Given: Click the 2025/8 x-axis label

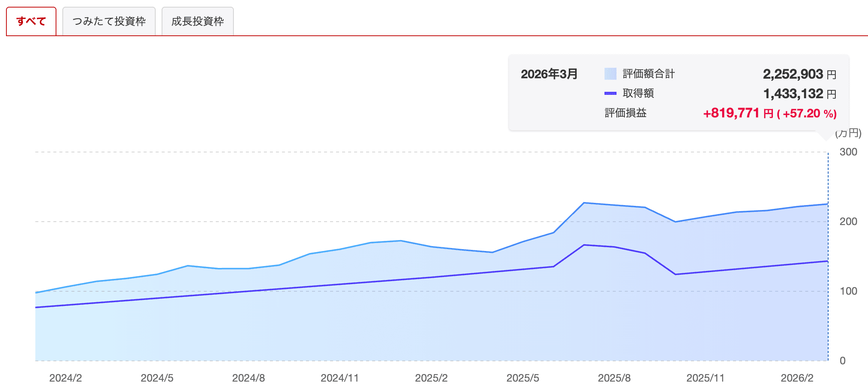Looking at the screenshot, I should (614, 378).
